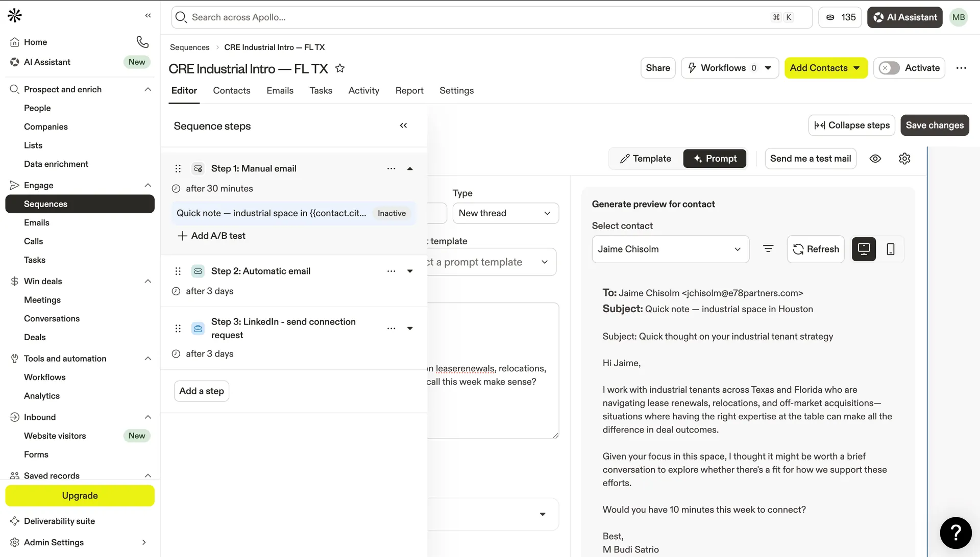Open preview settings gear icon
980x557 pixels.
[904, 159]
